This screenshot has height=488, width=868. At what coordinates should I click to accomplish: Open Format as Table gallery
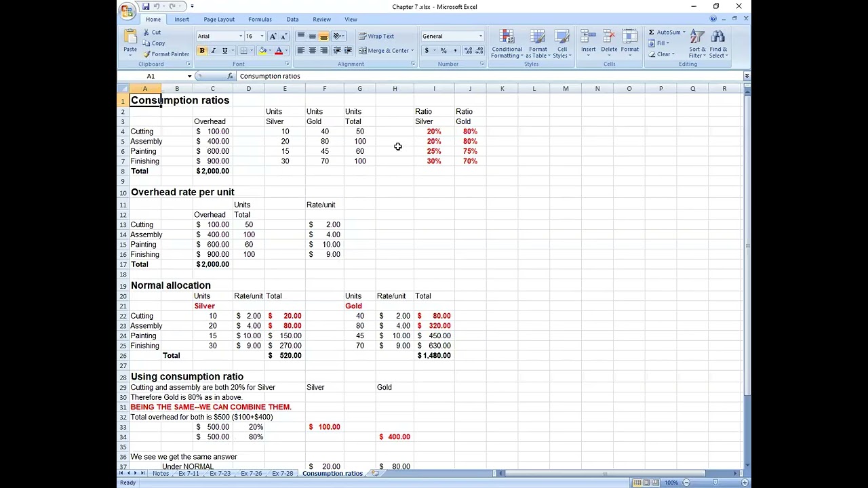coord(538,43)
